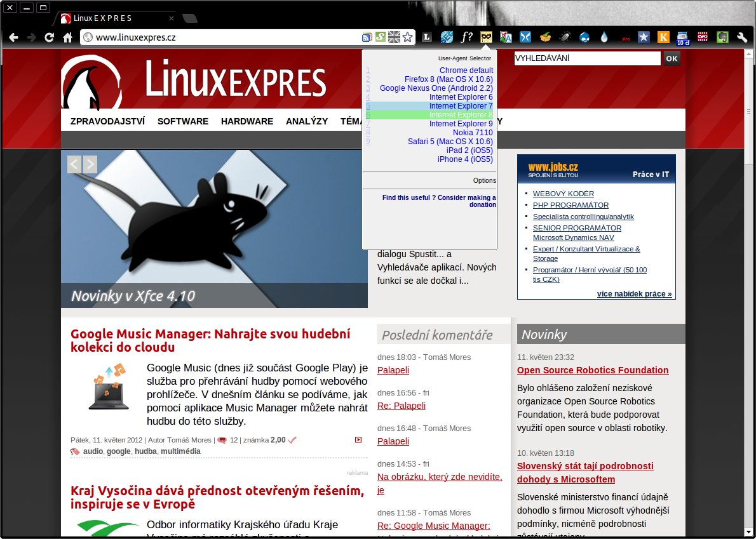Screen dimensions: 756x539
Task: Open the WhatFont f? extension
Action: (466, 37)
